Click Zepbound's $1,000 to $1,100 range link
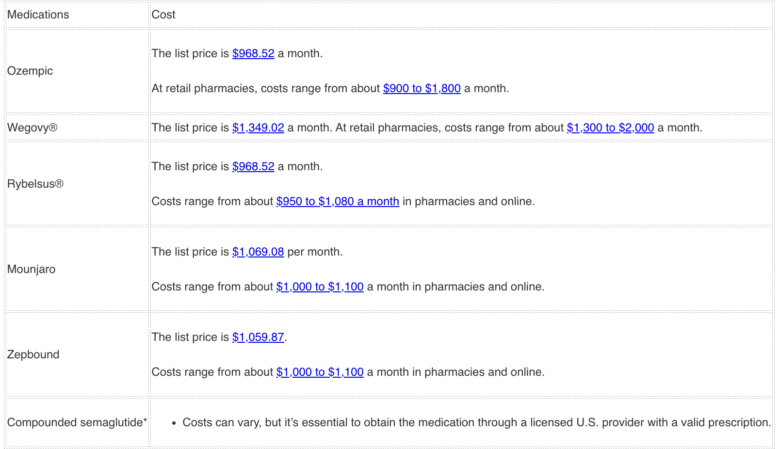 pyautogui.click(x=320, y=372)
